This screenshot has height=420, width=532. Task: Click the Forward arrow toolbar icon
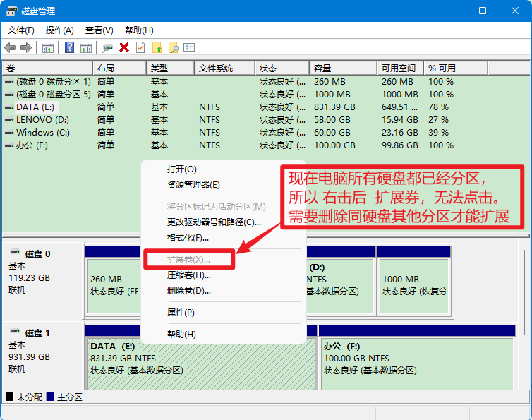[x=26, y=47]
